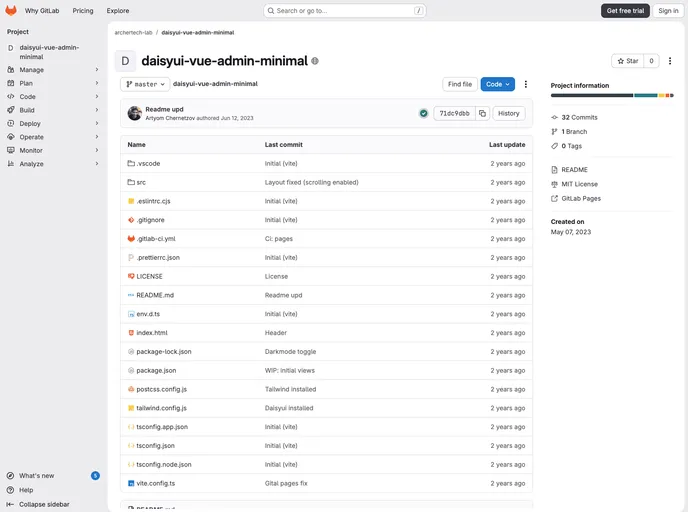Click Artyom Chernetzov author avatar
Viewport: 688px width, 512px height.
[x=135, y=113]
